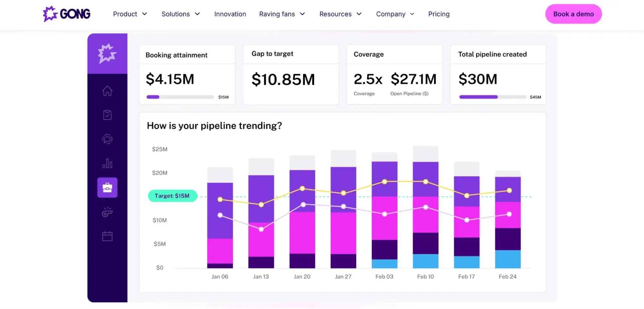The width and height of the screenshot is (644, 309).
Task: Click the $4.15M booking attainment value
Action: click(x=170, y=79)
